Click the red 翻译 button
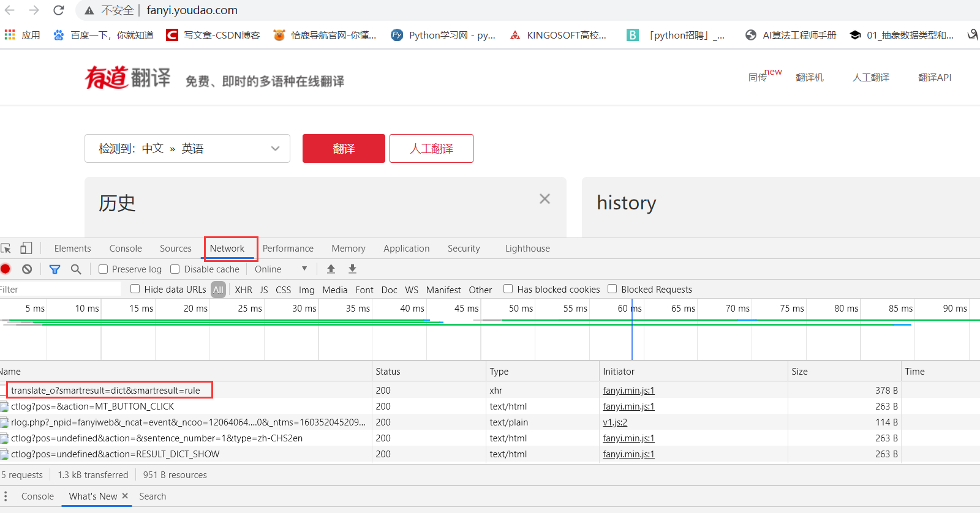 [344, 148]
